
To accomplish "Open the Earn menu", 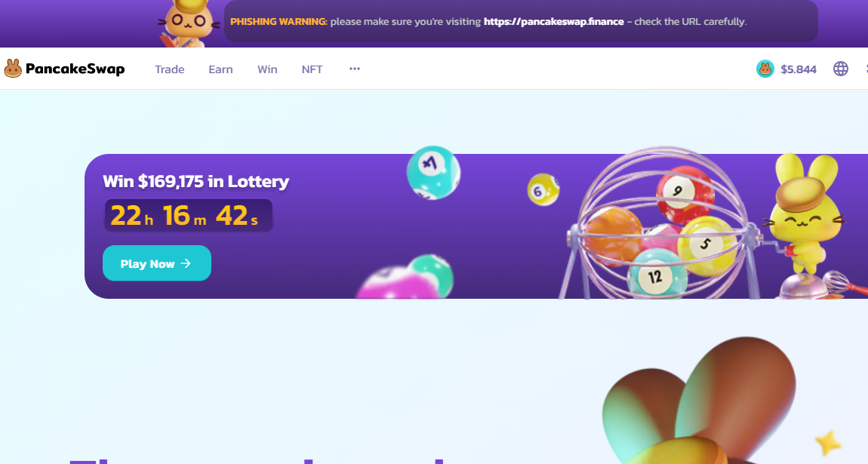I will click(x=220, y=69).
